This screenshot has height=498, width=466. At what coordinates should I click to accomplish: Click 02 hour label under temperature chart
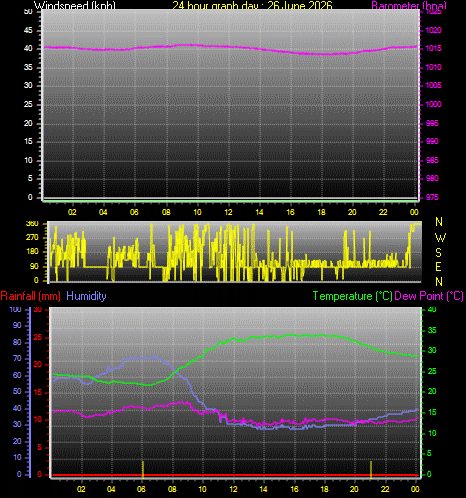[81, 489]
